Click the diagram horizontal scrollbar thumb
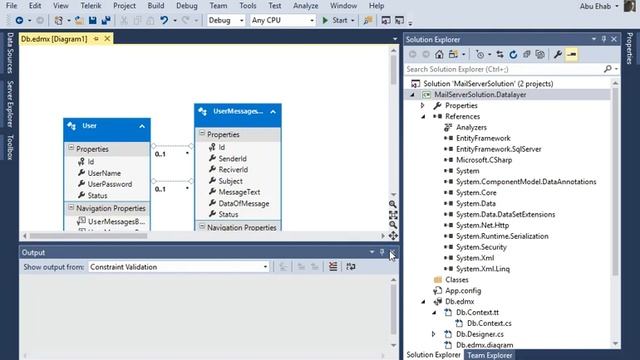Screen dimensions: 640x360 click(88, 236)
